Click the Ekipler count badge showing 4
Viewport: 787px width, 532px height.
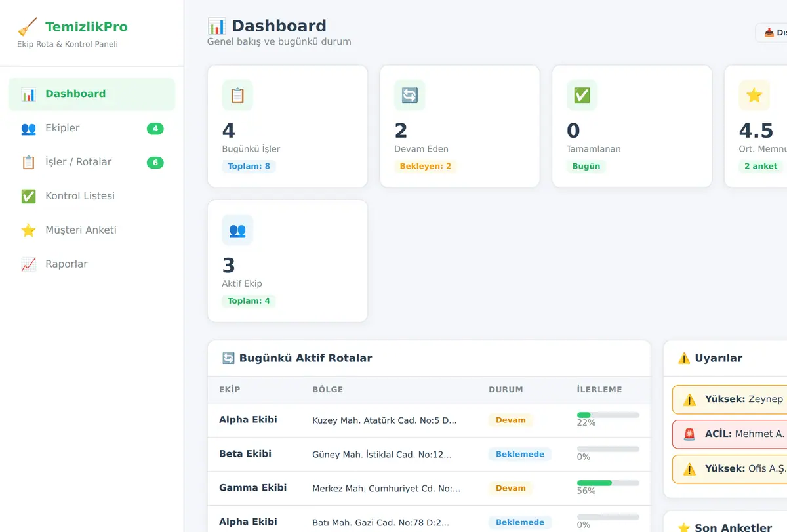click(x=155, y=129)
